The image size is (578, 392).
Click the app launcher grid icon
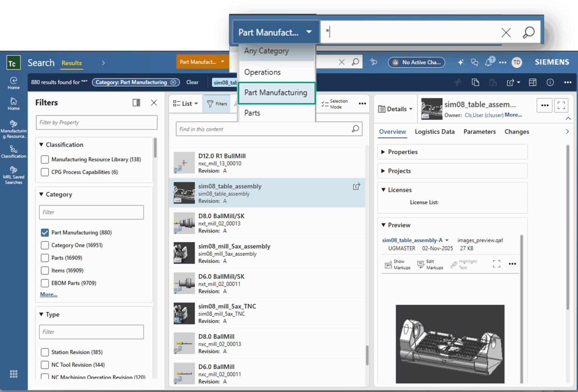coord(14,374)
